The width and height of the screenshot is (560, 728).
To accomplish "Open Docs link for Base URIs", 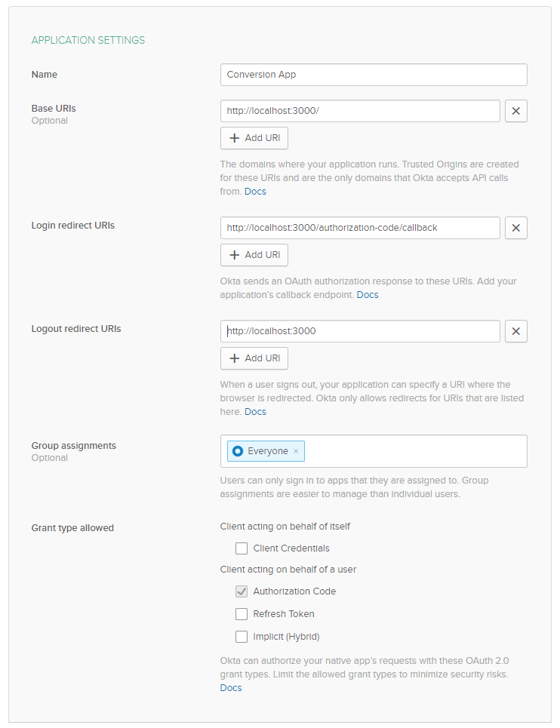I will point(255,192).
